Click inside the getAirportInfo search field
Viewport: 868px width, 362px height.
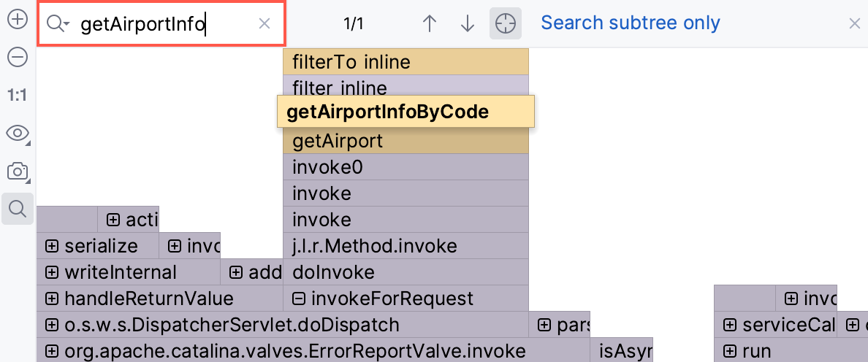[x=161, y=24]
